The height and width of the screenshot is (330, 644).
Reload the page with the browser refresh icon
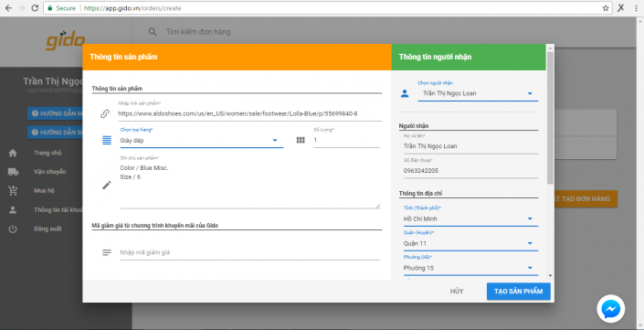(35, 8)
